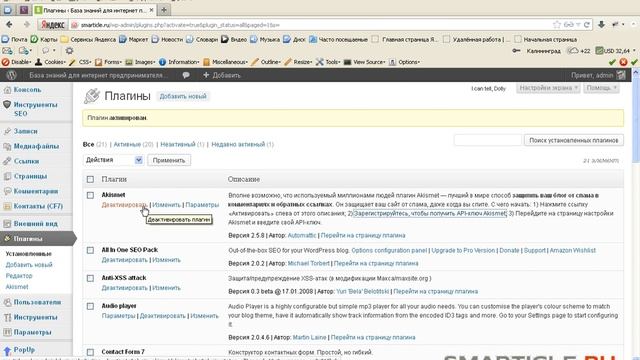Open Записи in sidebar
The height and width of the screenshot is (360, 640).
click(25, 131)
